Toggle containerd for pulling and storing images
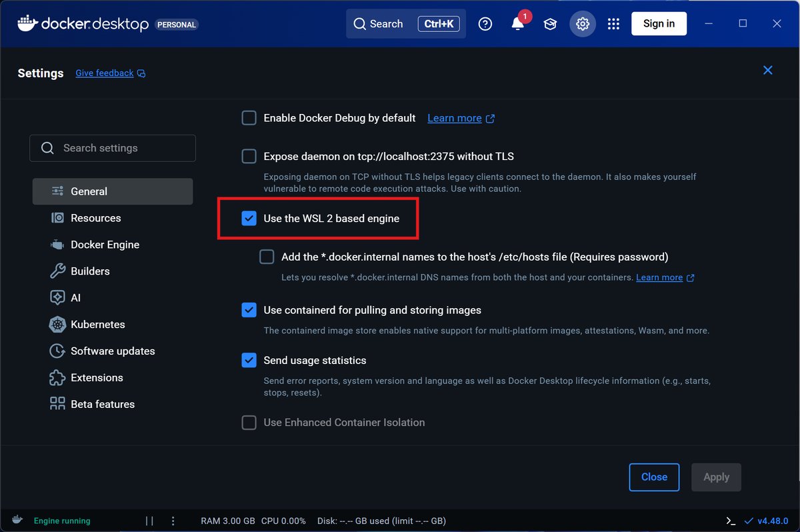Screen dimensions: 800x532 coord(249,310)
